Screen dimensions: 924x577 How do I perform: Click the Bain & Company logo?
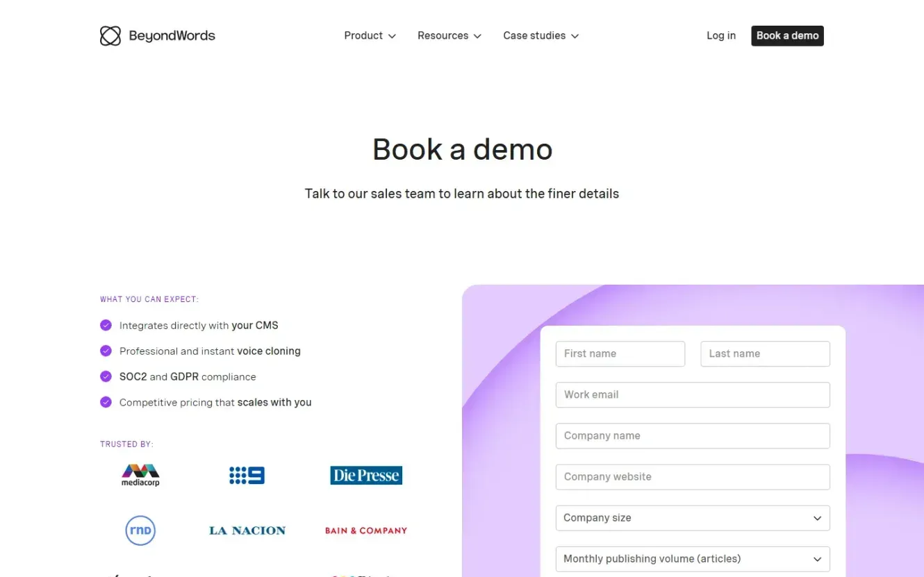click(x=366, y=530)
